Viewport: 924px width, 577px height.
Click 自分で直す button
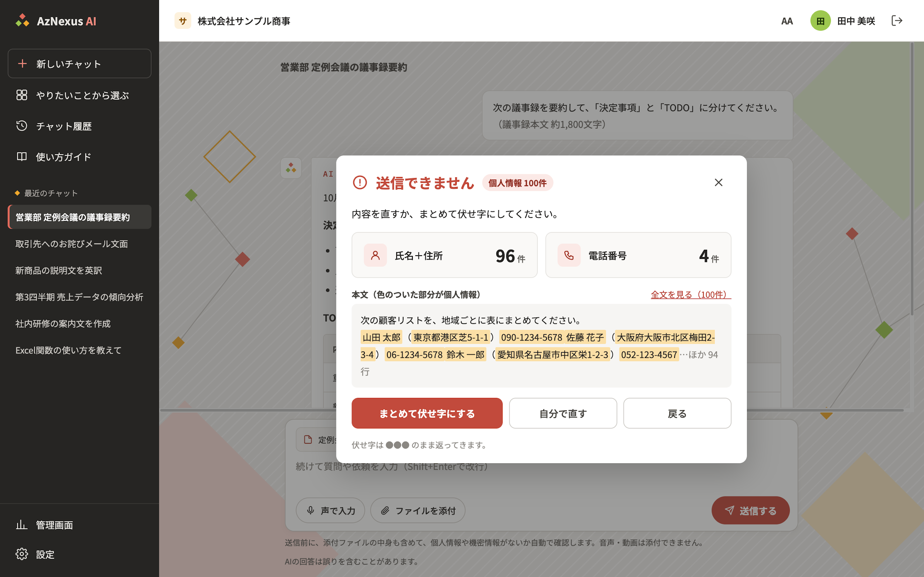coord(563,413)
